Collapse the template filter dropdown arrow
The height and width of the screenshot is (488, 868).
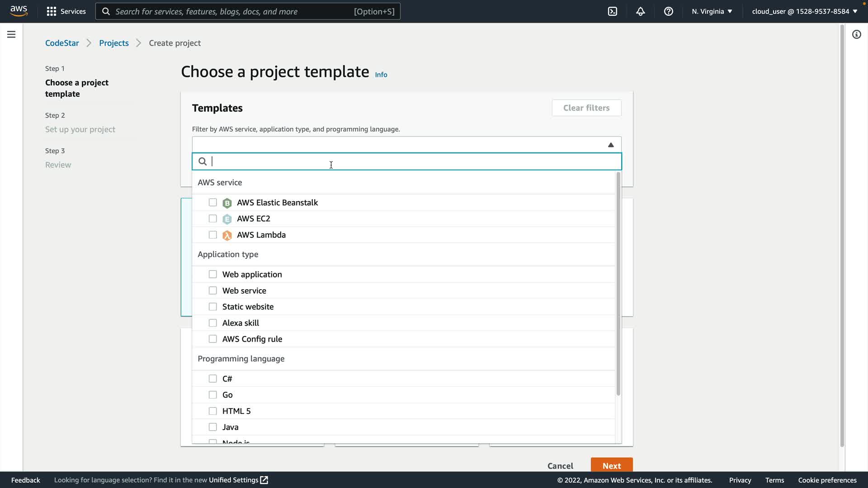[611, 145]
